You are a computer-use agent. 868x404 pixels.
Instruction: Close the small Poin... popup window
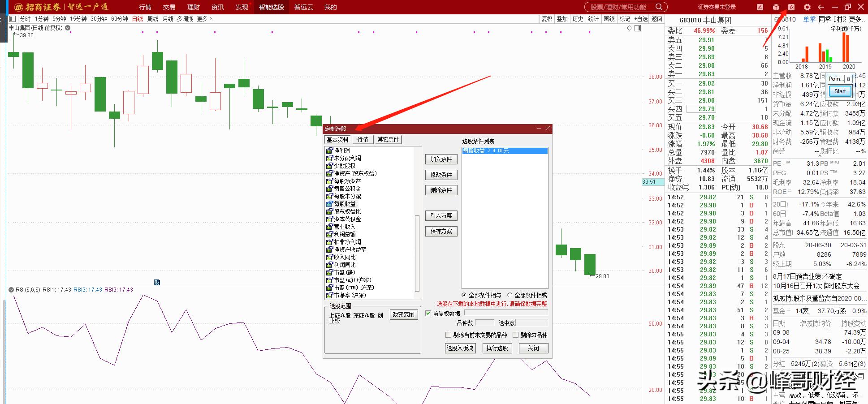click(848, 79)
